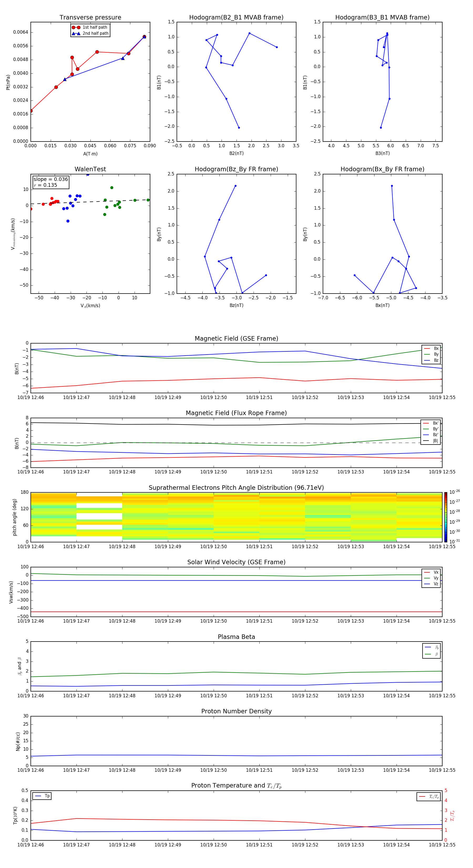Click the "B2(nT)" x-axis label
Viewport: 473px width, 868px height.
tap(236, 153)
